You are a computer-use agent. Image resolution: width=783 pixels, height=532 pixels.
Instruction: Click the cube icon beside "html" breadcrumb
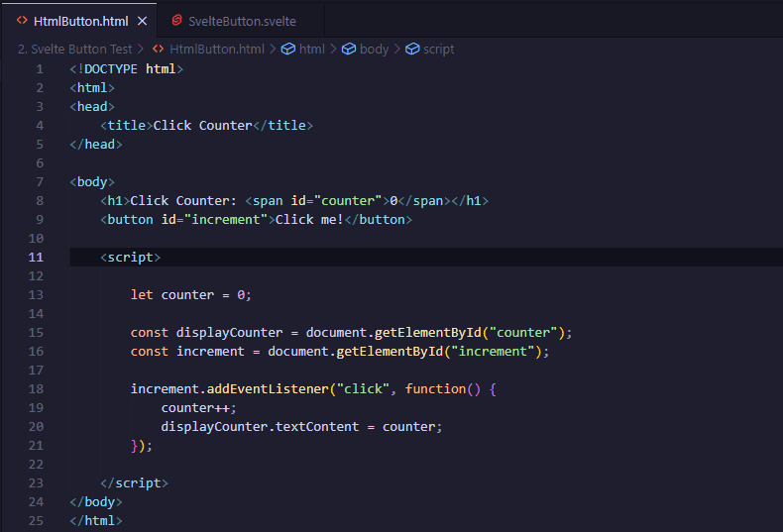(x=288, y=49)
